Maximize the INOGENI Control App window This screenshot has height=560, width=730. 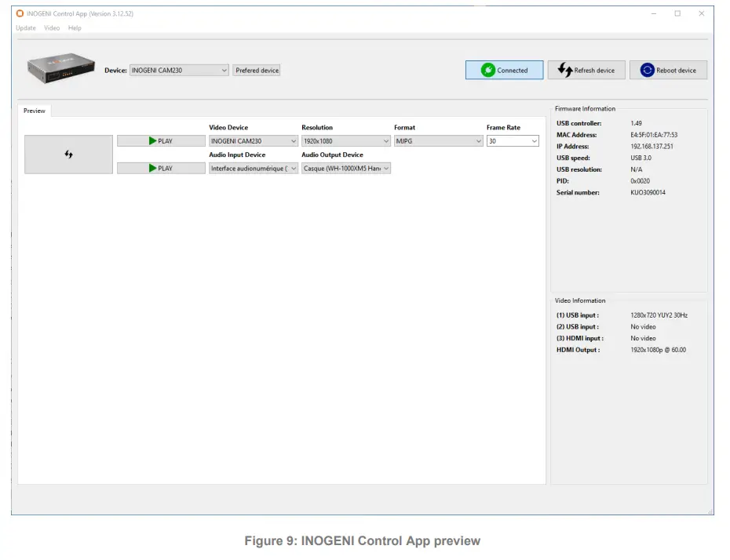click(x=677, y=13)
